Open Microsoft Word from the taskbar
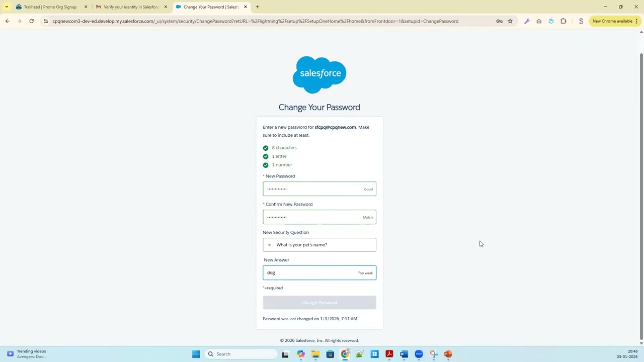The width and height of the screenshot is (644, 362). click(x=404, y=354)
